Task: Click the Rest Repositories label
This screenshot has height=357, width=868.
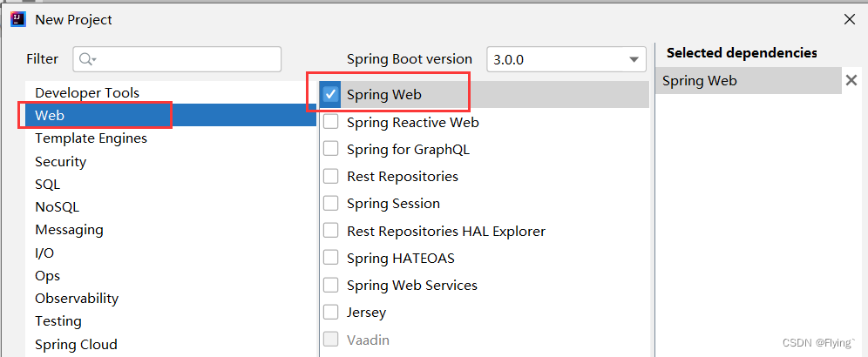Action: click(403, 176)
